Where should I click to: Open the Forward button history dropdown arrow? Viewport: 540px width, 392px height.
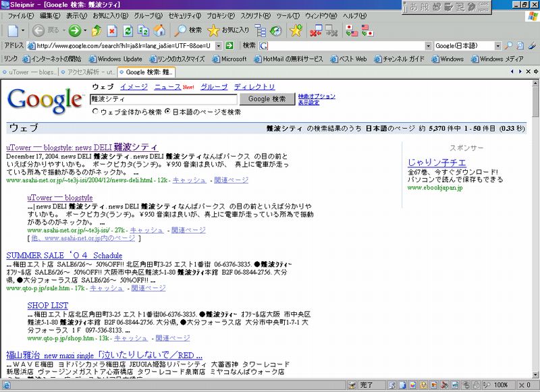(85, 31)
